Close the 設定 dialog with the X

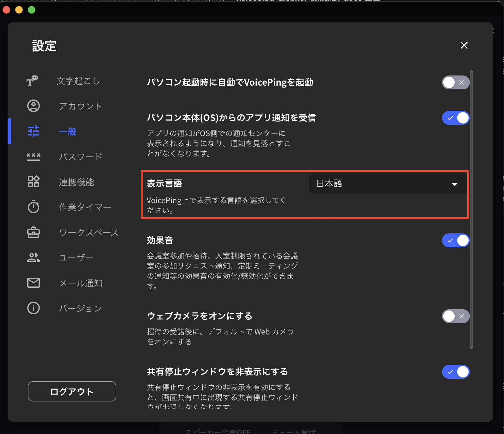pyautogui.click(x=464, y=45)
